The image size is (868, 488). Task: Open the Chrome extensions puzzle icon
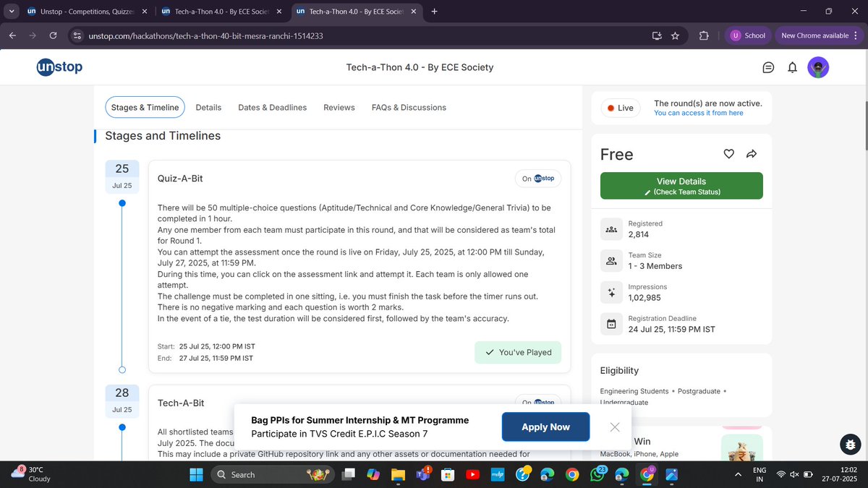703,35
